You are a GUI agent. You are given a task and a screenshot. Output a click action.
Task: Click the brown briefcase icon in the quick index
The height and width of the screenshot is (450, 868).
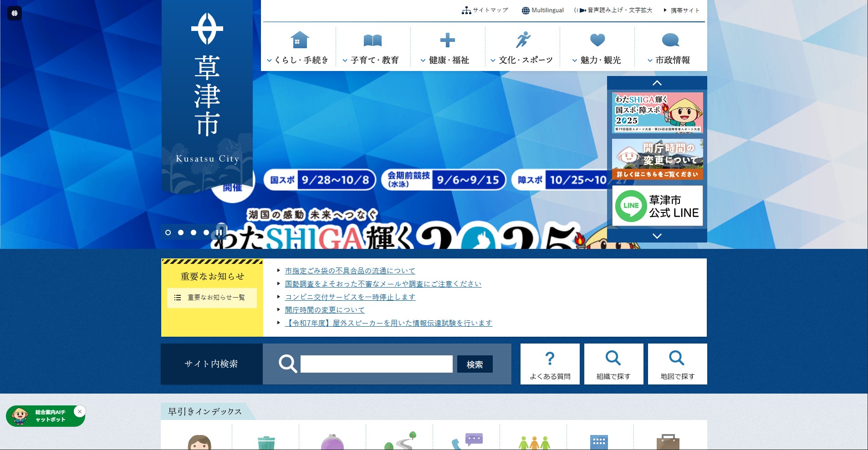click(x=668, y=442)
